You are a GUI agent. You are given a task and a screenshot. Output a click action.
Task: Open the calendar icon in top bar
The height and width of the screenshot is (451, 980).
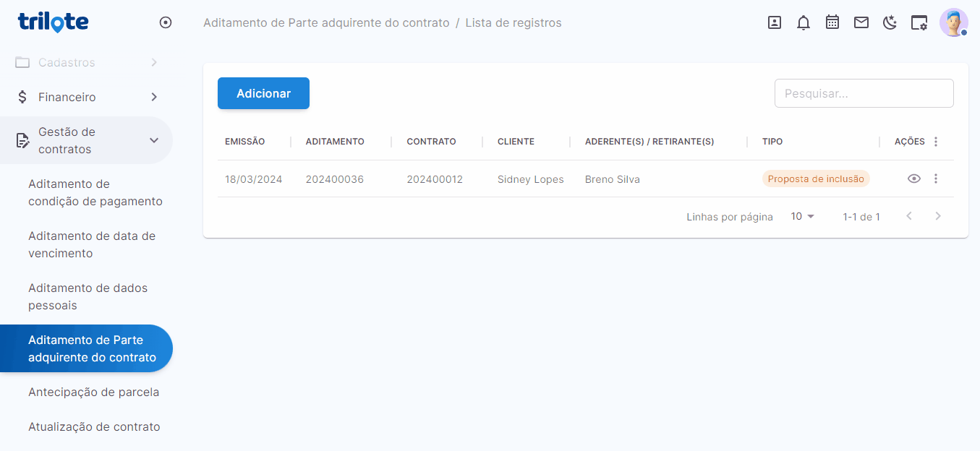[832, 22]
